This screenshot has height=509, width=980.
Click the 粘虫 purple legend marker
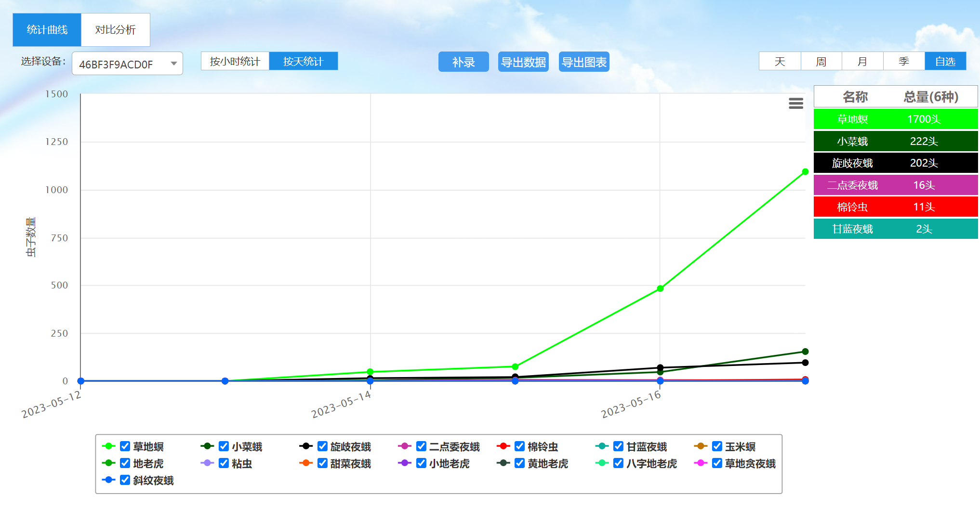pos(207,463)
